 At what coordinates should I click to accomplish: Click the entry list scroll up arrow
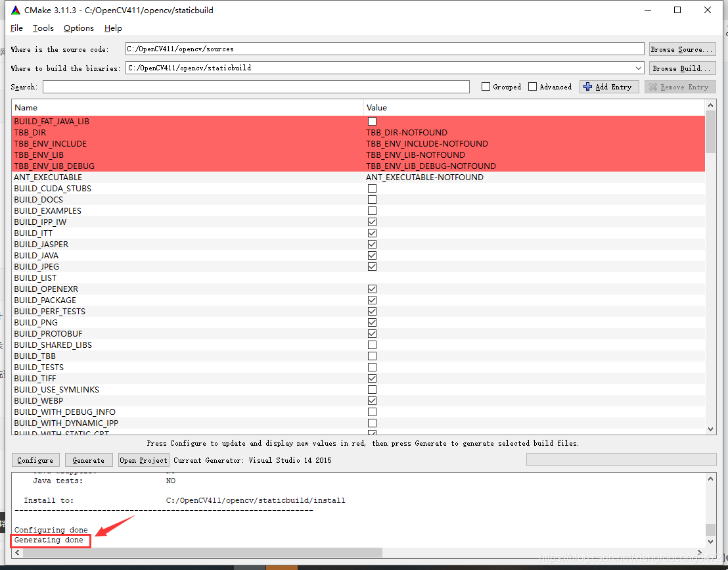click(x=710, y=105)
